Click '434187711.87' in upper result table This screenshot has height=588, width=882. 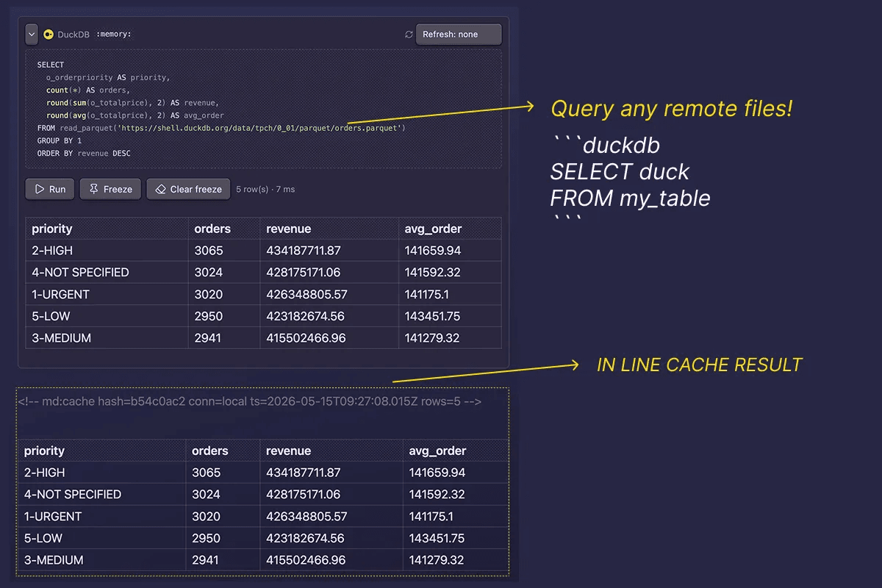pyautogui.click(x=304, y=251)
